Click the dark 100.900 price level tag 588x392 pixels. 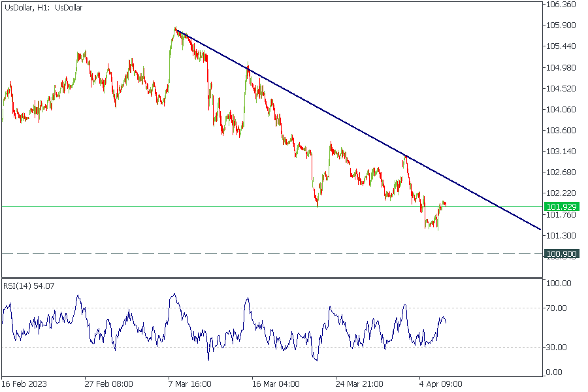pyautogui.click(x=561, y=253)
